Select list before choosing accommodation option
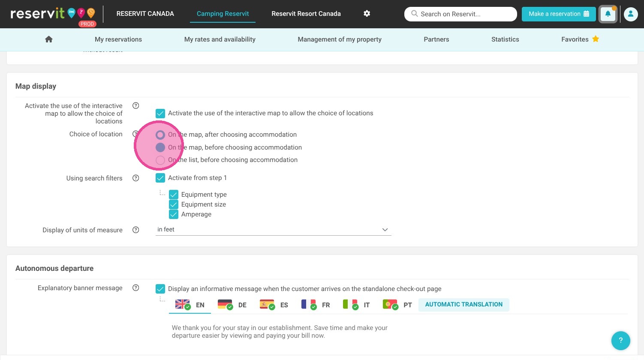This screenshot has height=360, width=644. (160, 160)
